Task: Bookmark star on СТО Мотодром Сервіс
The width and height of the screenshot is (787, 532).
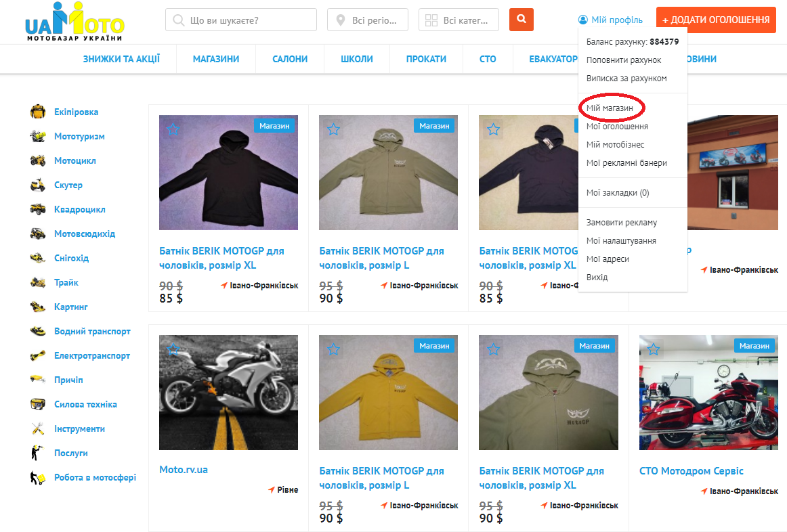Action: click(654, 349)
